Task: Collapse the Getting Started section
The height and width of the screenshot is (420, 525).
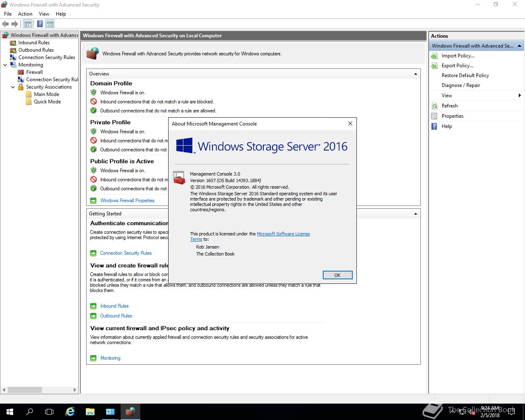Action: pyautogui.click(x=415, y=214)
